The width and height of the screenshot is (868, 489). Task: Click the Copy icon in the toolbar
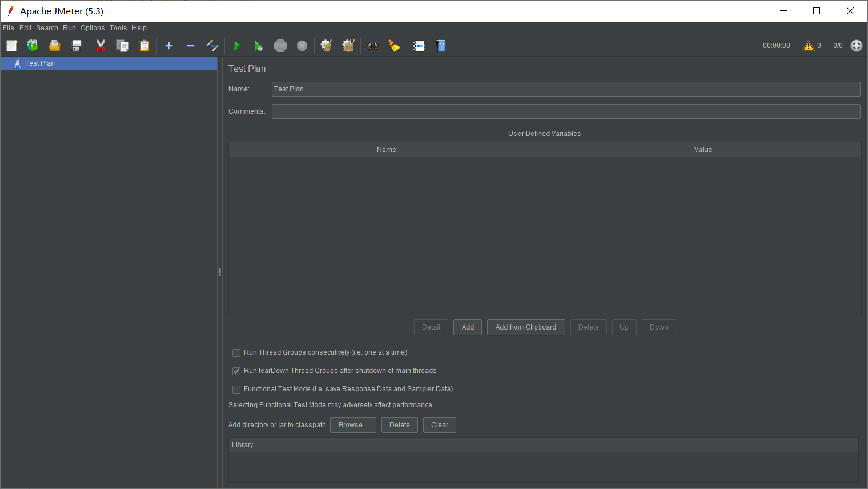point(123,46)
